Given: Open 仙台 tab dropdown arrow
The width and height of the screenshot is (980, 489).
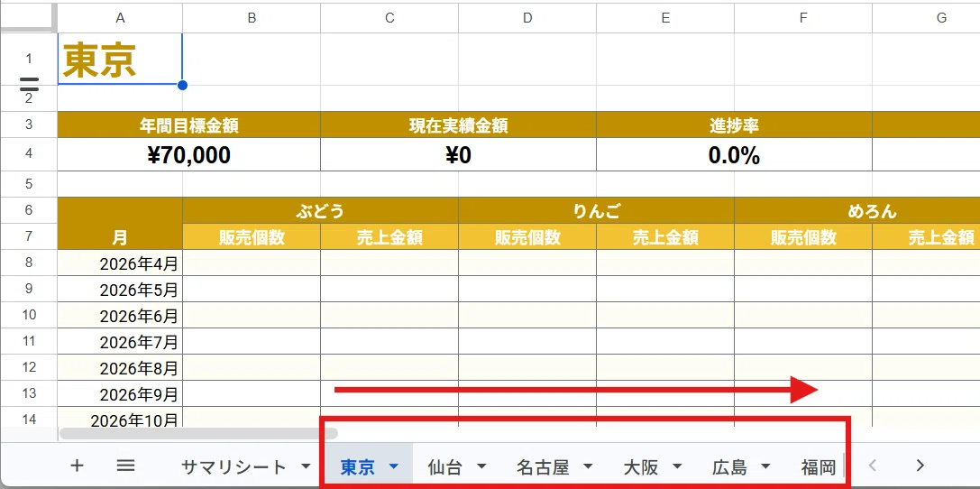Looking at the screenshot, I should coord(481,466).
